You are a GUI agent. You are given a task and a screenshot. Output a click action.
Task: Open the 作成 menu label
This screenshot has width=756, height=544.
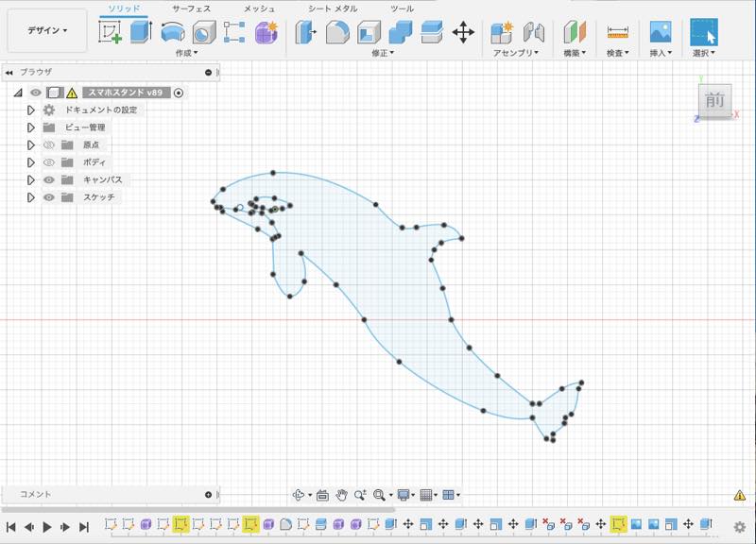click(186, 53)
